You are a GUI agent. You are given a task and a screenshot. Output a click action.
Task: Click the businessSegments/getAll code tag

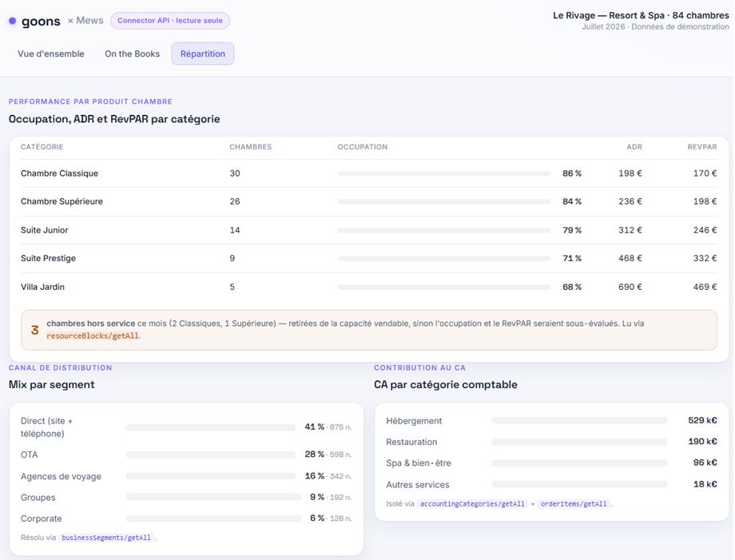(106, 538)
